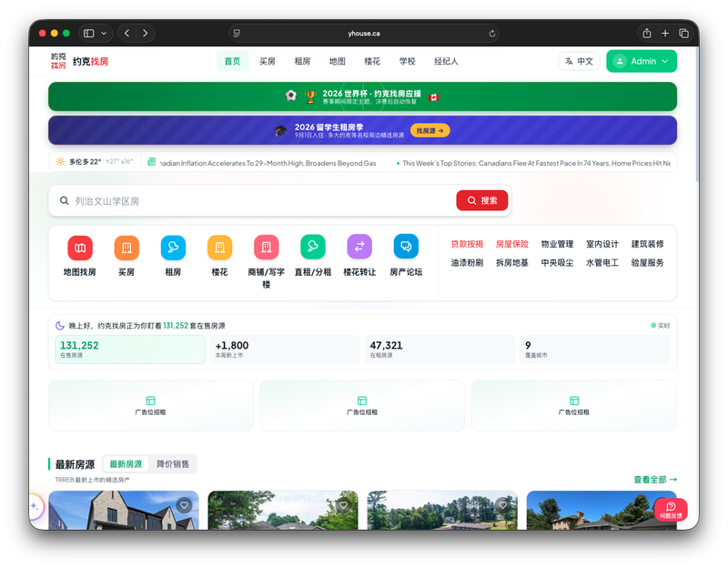
Task: Open a new tab with plus icon
Action: 665,34
